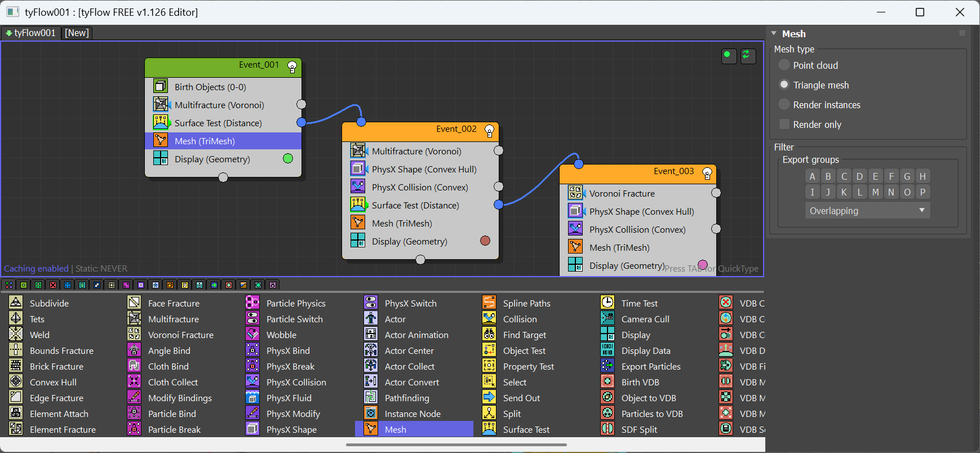
Task: Select Voronoi Fracture in Event_003
Action: (638, 193)
